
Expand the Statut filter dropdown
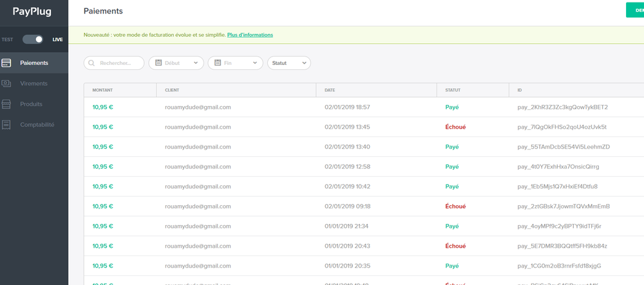(289, 63)
